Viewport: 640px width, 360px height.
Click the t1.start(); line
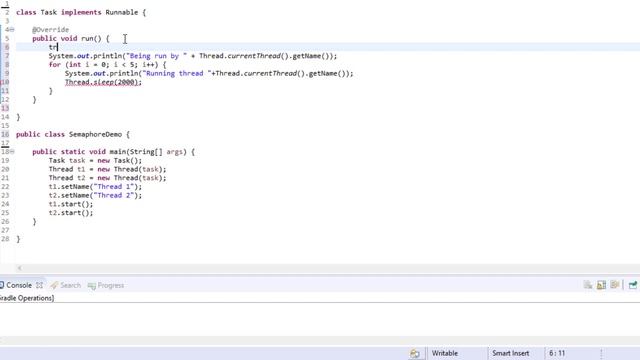71,204
